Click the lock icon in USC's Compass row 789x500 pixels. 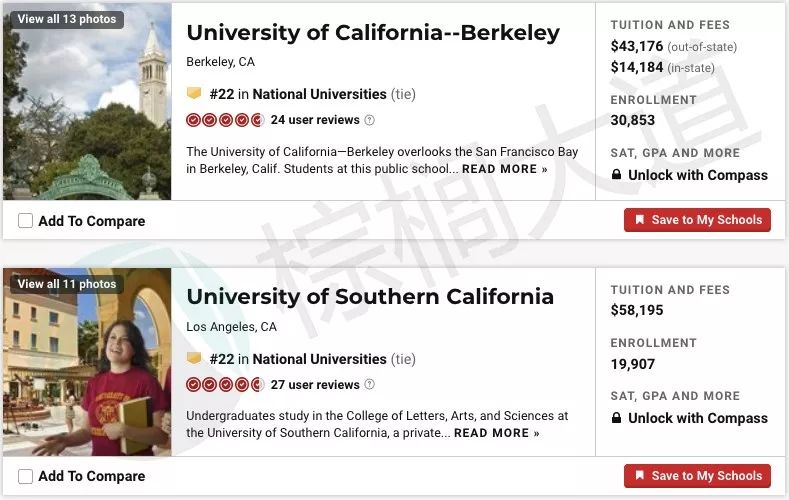click(616, 418)
